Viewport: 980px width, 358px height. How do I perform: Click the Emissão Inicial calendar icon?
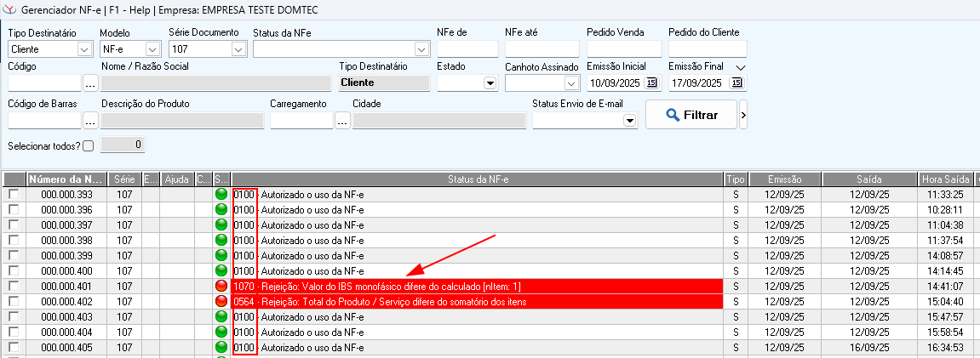(653, 82)
